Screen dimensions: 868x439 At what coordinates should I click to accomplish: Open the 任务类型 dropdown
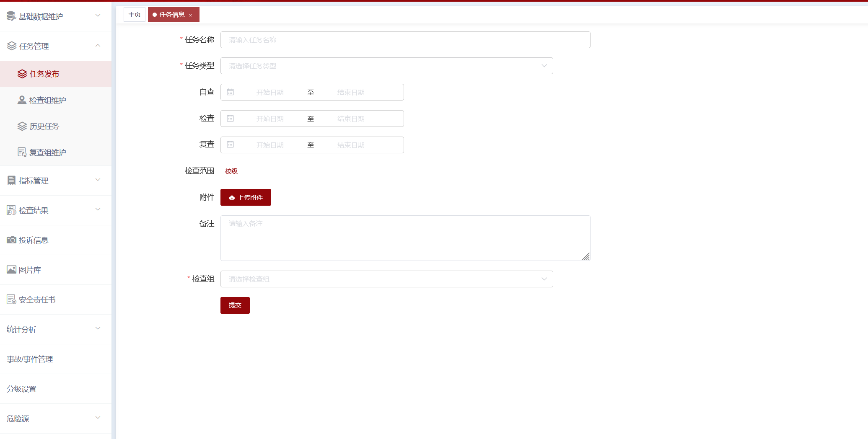(386, 66)
